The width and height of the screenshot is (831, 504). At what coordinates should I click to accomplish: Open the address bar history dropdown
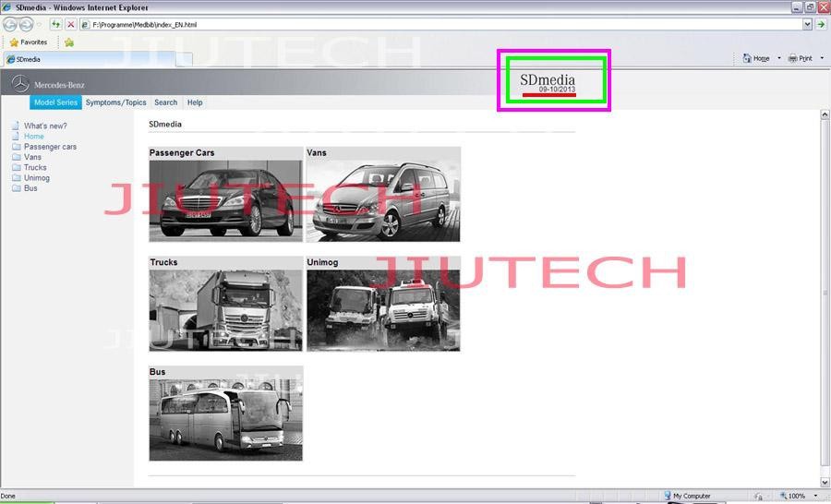pyautogui.click(x=807, y=24)
